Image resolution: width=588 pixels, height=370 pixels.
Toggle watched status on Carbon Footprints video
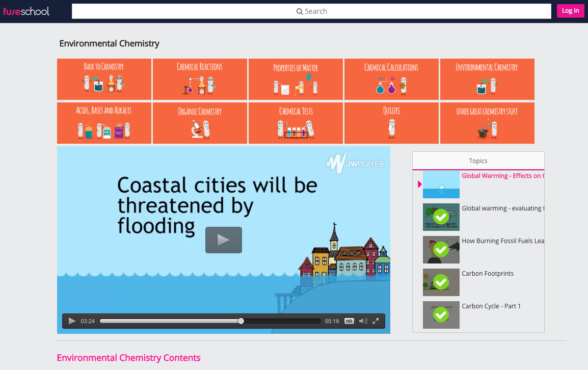441,282
